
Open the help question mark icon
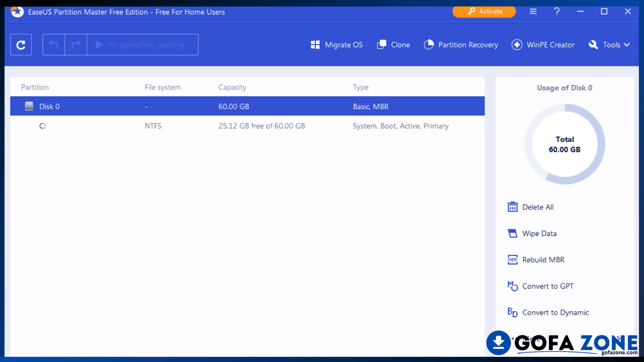(557, 11)
